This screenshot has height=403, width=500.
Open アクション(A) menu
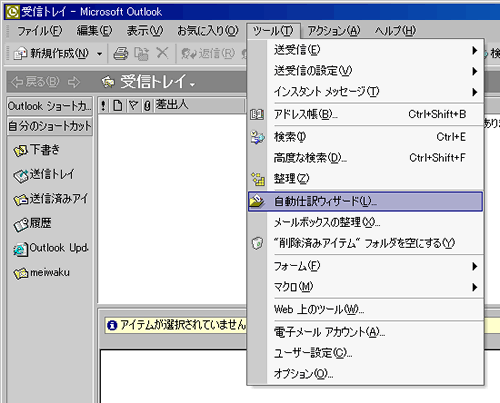tap(334, 31)
